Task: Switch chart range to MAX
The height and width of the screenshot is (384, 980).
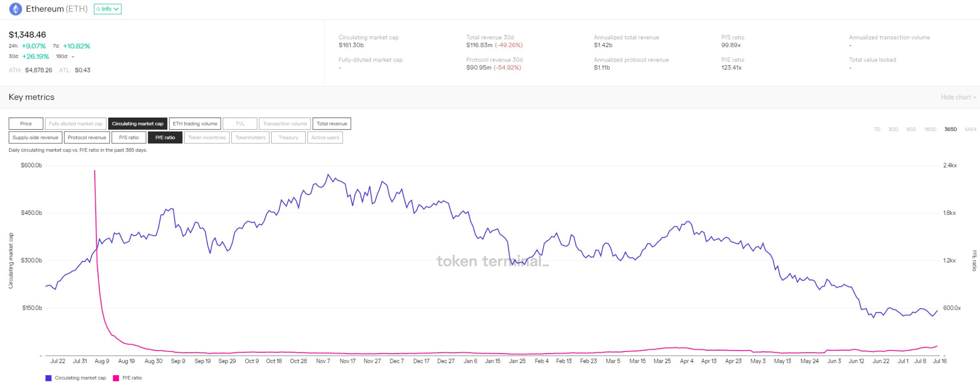Action: click(971, 129)
